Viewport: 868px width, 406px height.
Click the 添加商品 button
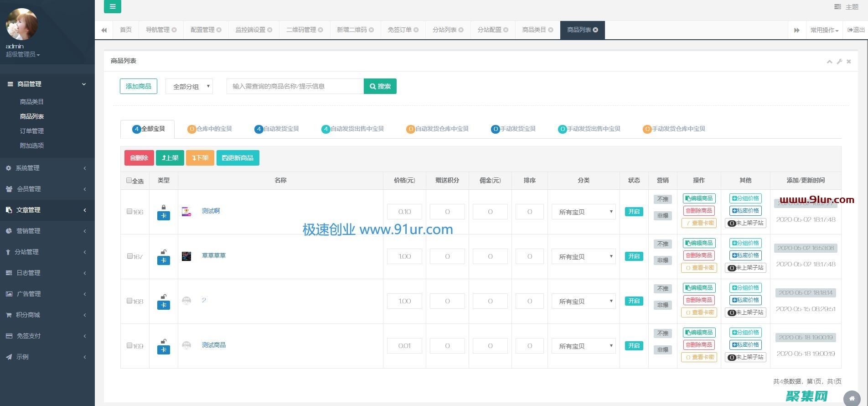139,86
